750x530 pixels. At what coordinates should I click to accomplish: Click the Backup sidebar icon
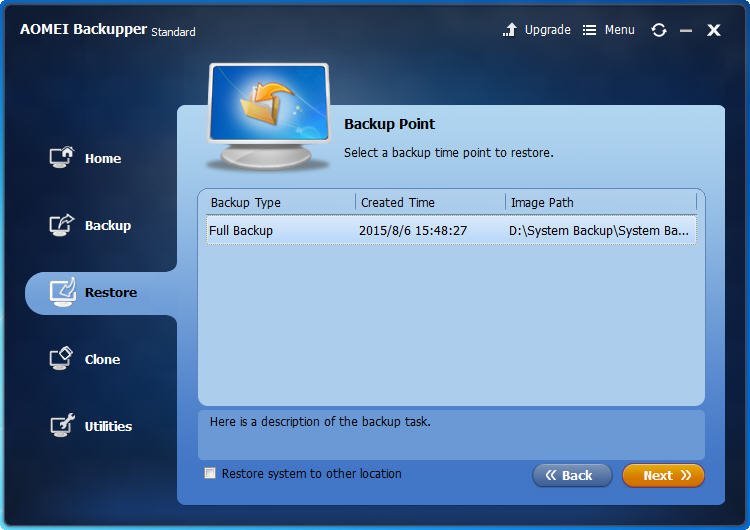point(62,225)
